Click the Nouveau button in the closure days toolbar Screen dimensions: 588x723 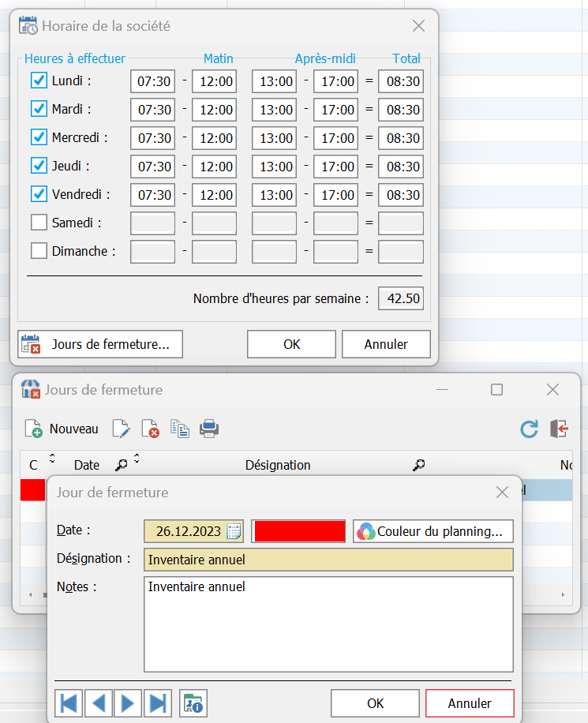(x=62, y=429)
